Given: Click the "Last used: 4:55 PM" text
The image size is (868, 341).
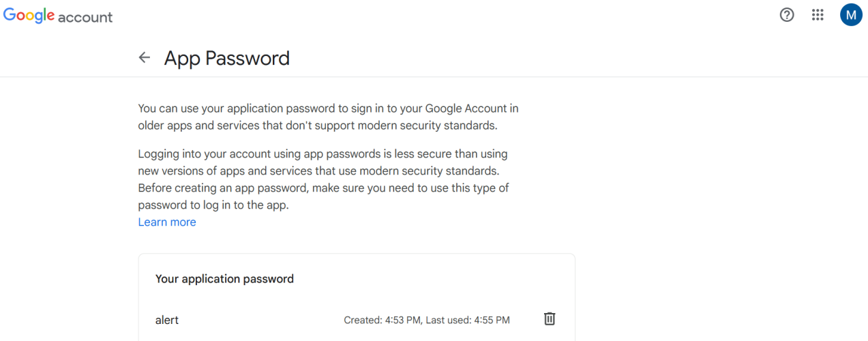Looking at the screenshot, I should pos(468,320).
